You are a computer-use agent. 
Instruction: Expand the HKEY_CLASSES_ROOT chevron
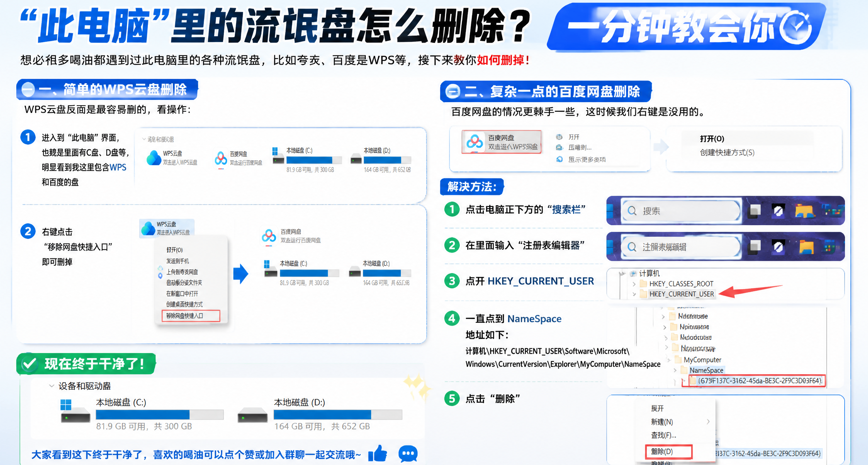pyautogui.click(x=634, y=284)
